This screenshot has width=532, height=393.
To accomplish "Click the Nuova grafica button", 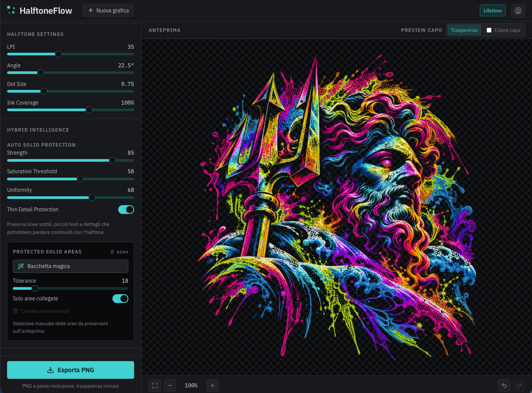I will tap(108, 10).
